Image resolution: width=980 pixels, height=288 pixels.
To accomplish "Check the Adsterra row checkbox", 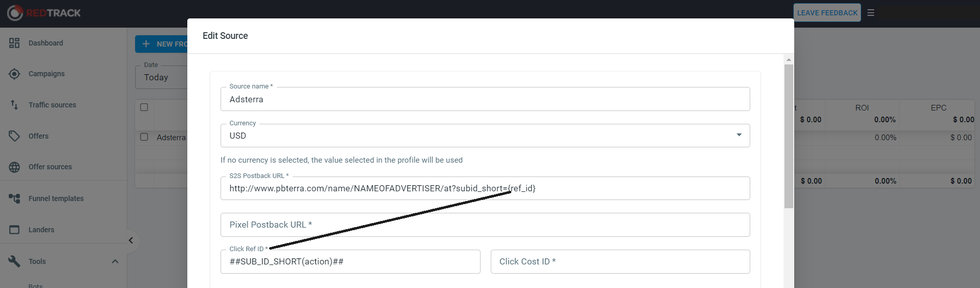I will point(144,137).
